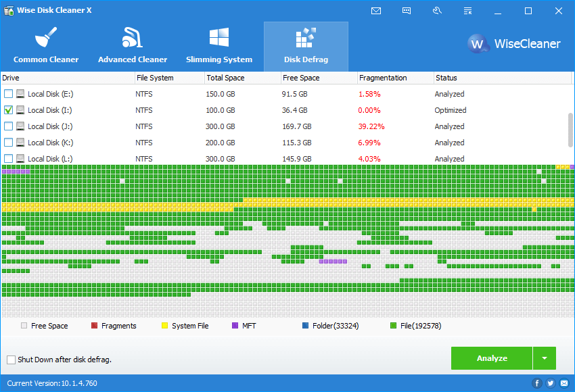
Task: Check the Local Disk (J:) checkbox
Action: point(8,126)
